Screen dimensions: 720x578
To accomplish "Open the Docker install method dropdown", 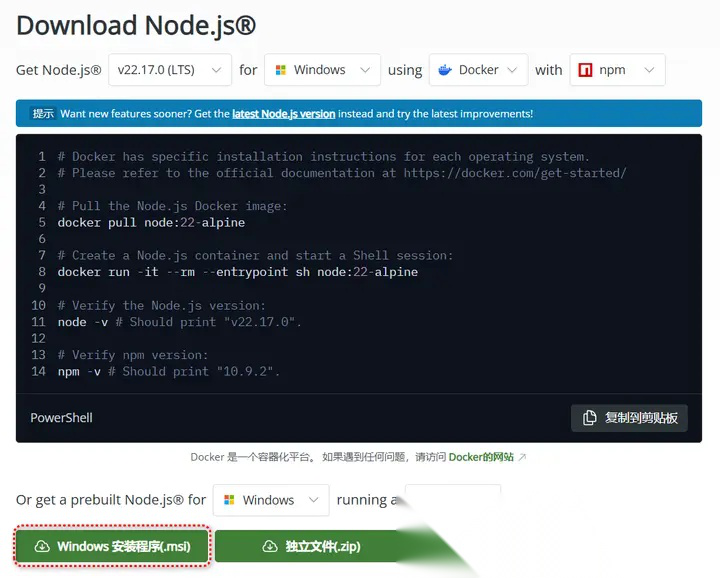I will (x=478, y=70).
